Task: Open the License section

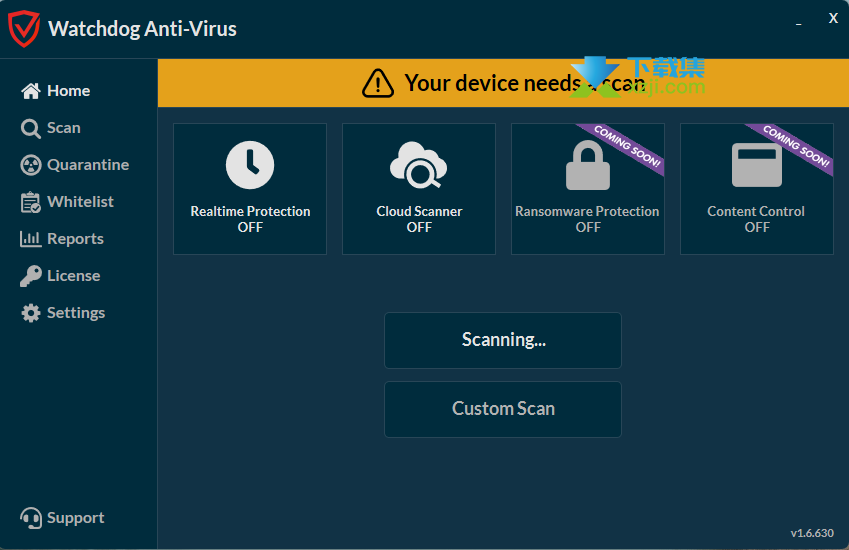Action: pos(74,276)
